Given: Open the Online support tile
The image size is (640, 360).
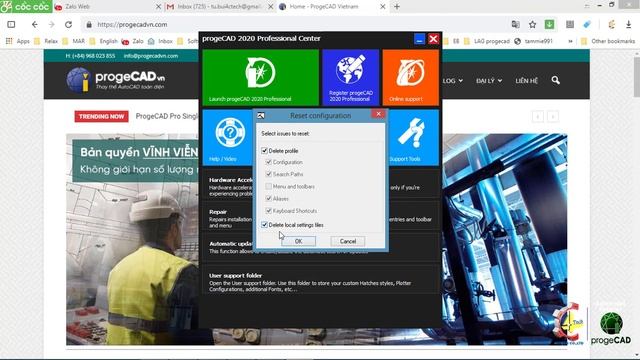Looking at the screenshot, I should click(x=411, y=78).
